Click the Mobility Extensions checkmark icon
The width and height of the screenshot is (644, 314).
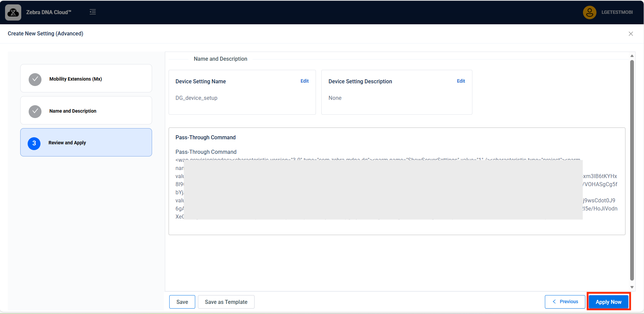pyautogui.click(x=35, y=79)
